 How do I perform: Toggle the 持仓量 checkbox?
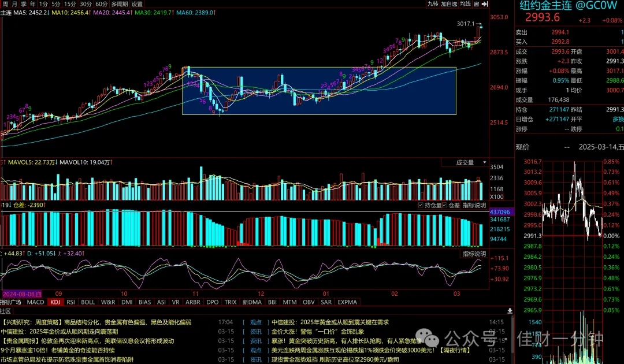[x=421, y=205]
